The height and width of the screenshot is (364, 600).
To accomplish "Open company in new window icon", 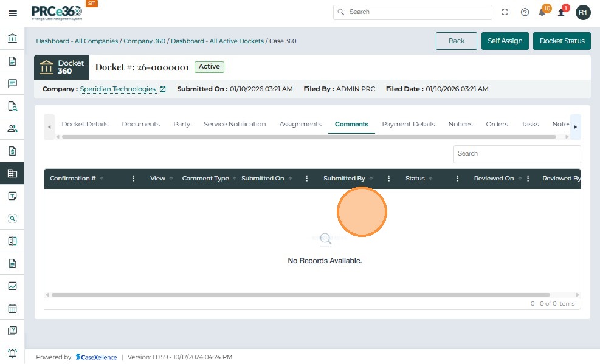I will [163, 89].
